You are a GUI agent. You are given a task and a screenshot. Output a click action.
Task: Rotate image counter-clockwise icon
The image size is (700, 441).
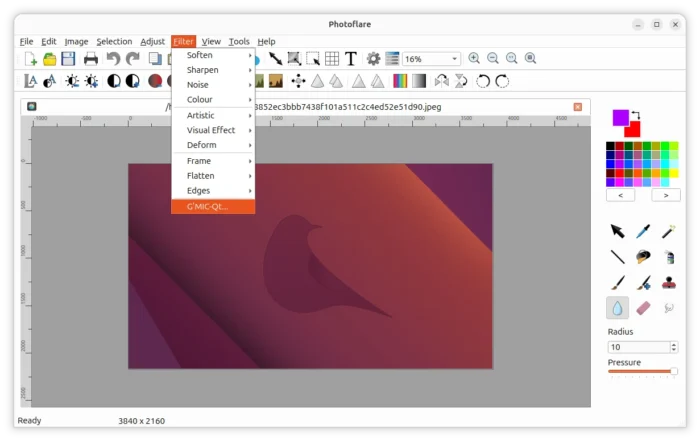click(483, 81)
